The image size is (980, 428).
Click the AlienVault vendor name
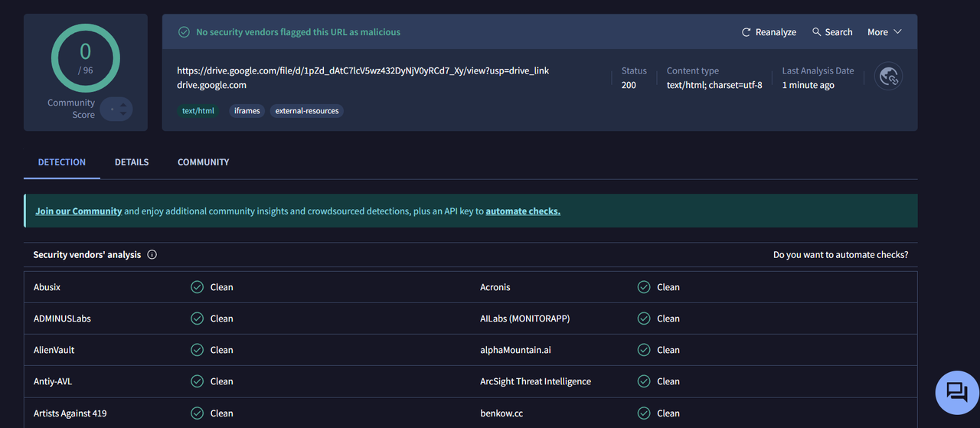tap(54, 350)
